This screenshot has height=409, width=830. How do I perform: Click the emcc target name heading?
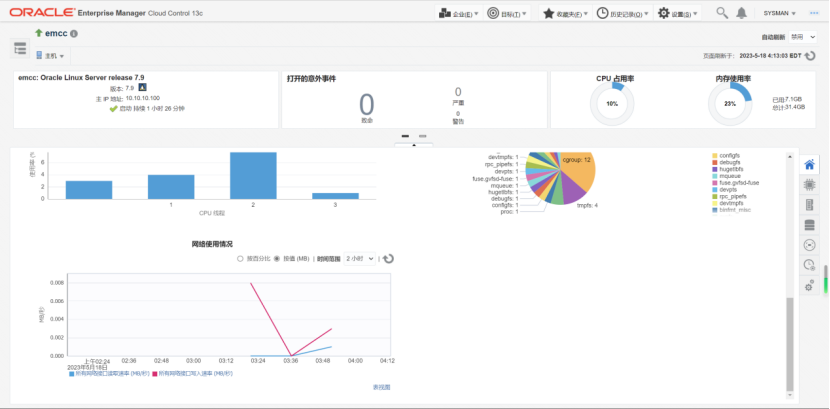(x=56, y=33)
